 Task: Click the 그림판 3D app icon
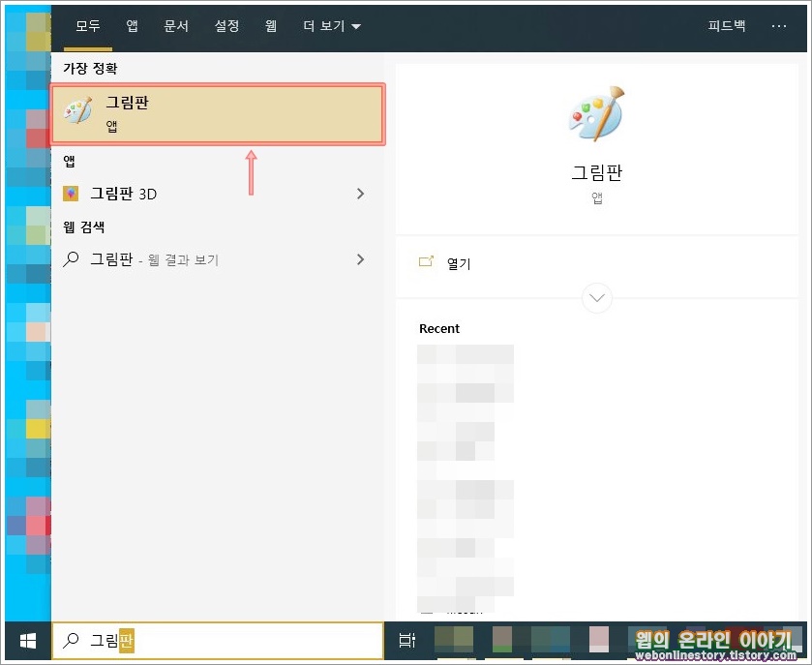click(x=71, y=194)
